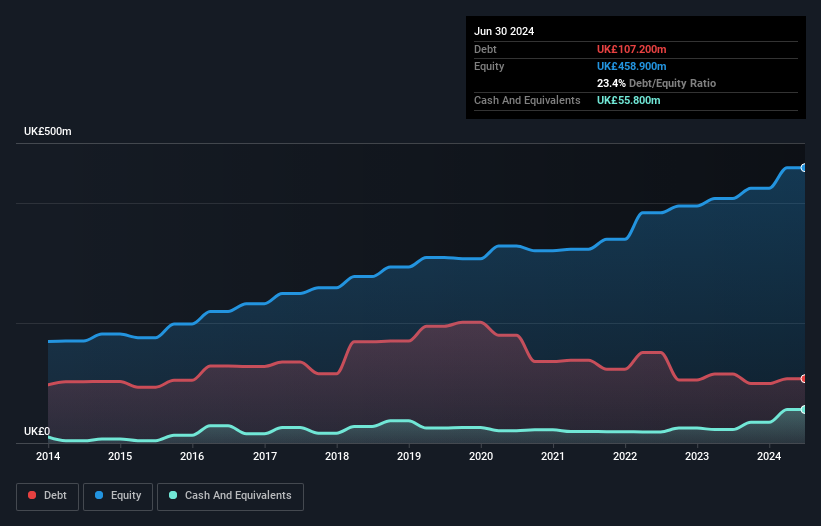Image resolution: width=821 pixels, height=526 pixels.
Task: Toggle the Debt series legend button
Action: point(48,496)
